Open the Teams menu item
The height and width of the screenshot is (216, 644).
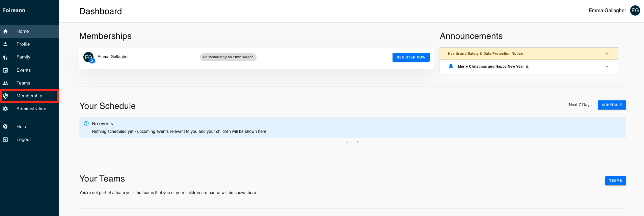point(29,83)
